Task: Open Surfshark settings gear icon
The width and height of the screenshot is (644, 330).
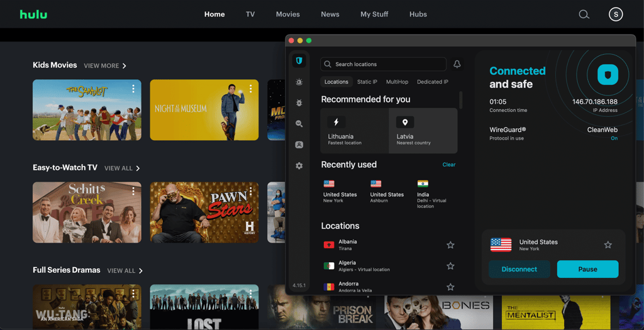Action: (x=299, y=166)
